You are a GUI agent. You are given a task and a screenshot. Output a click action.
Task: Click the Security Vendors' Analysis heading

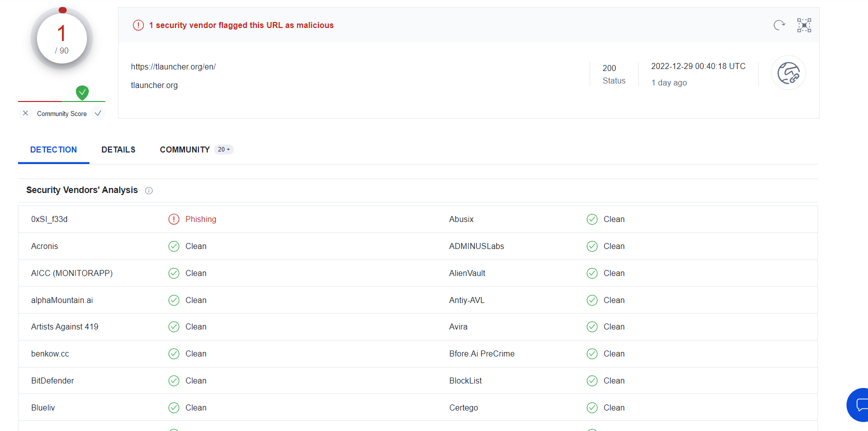[x=82, y=190]
